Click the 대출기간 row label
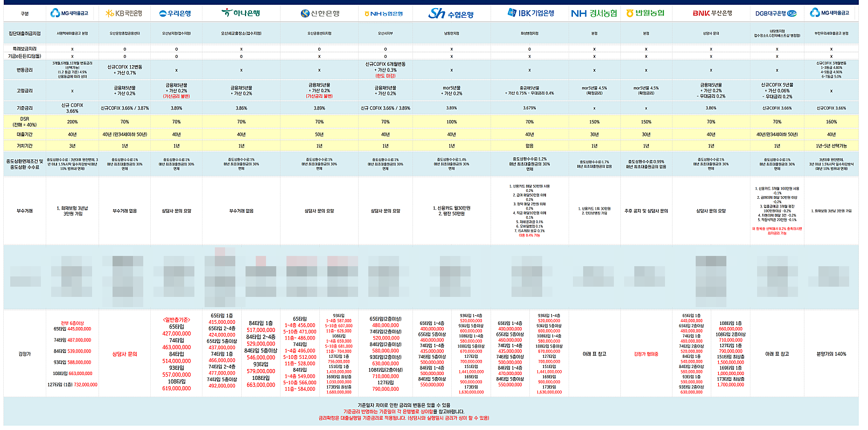The image size is (868, 430). 25,134
